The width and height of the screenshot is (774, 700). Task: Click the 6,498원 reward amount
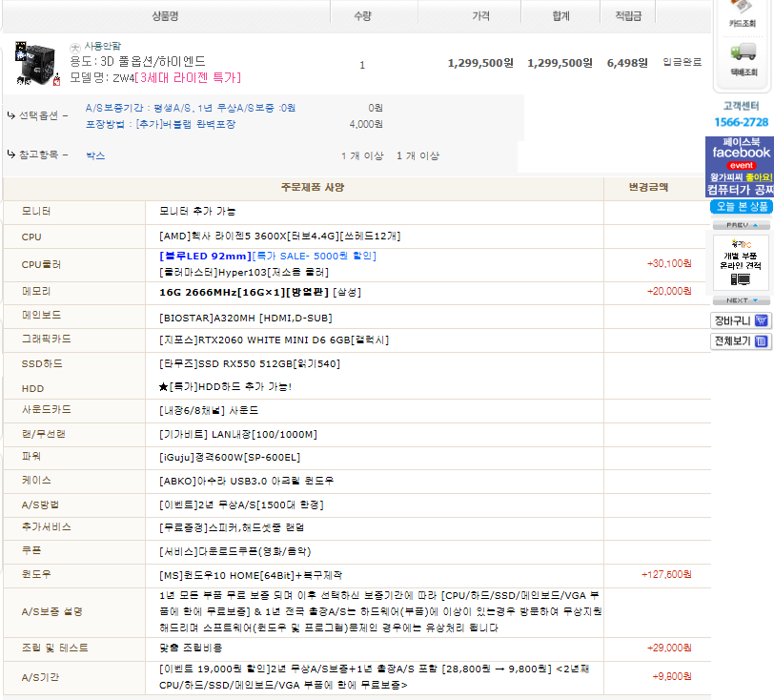coord(627,63)
